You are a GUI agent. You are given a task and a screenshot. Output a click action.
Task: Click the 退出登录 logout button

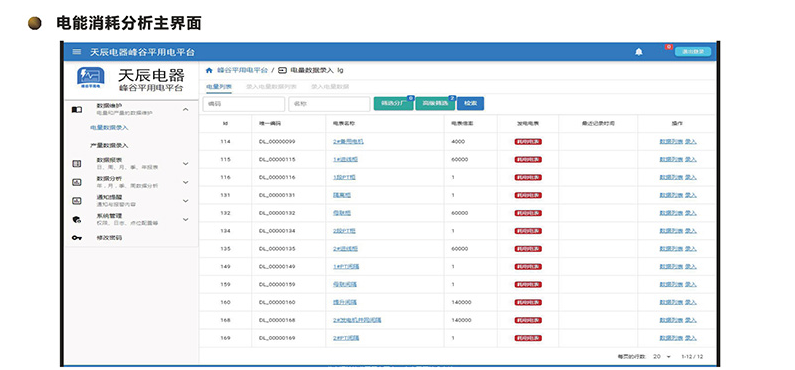pos(693,52)
